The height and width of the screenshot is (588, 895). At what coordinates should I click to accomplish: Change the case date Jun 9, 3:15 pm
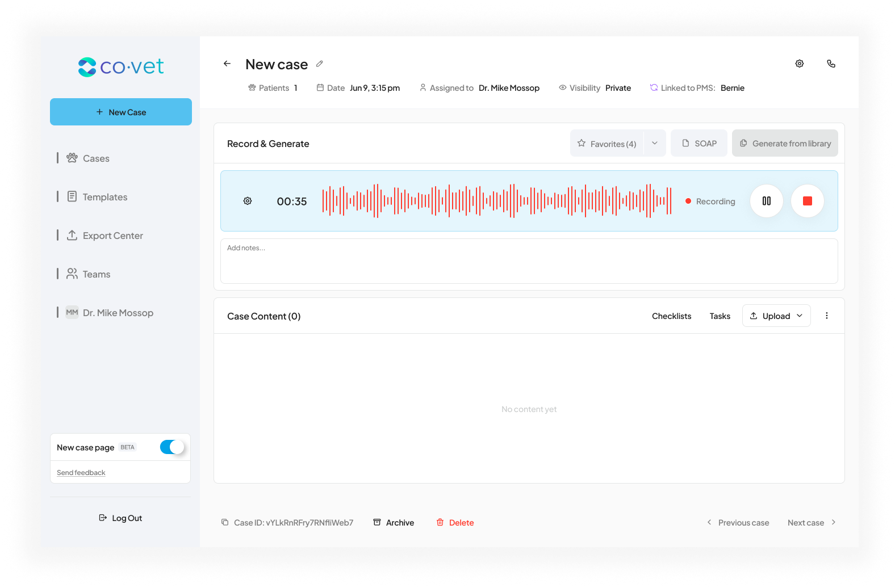tap(375, 88)
